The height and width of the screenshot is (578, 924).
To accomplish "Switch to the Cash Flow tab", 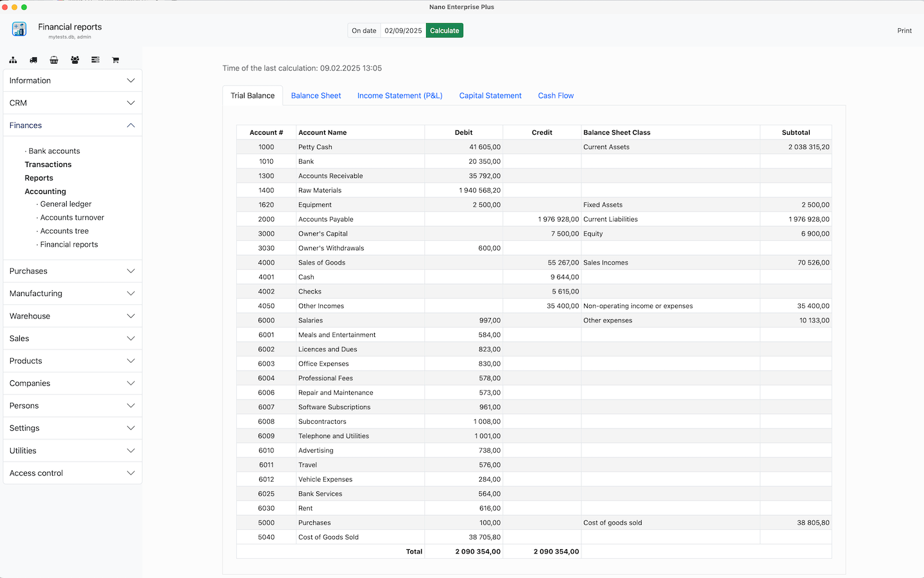I will 556,96.
